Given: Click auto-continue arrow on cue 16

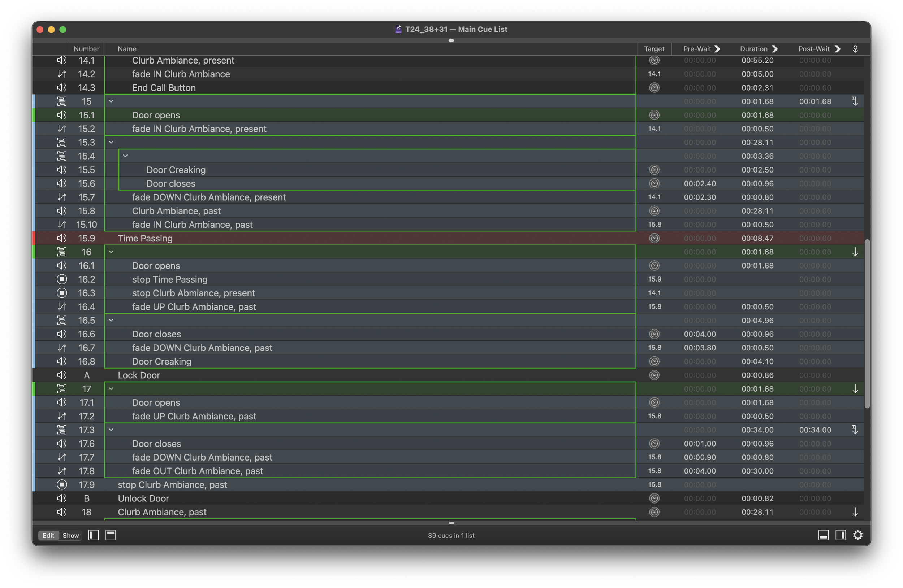Looking at the screenshot, I should (x=855, y=252).
